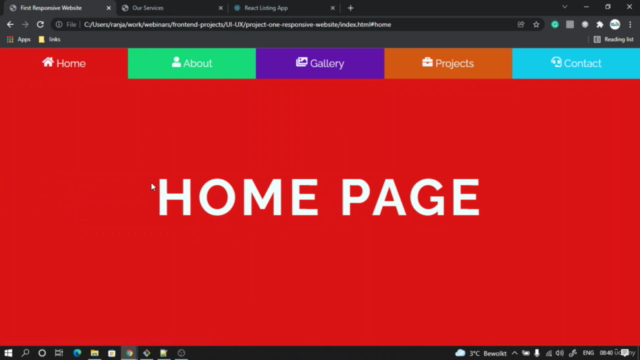Screen dimensions: 640x360
Task: Click the file info icon in address bar
Action: (59, 24)
